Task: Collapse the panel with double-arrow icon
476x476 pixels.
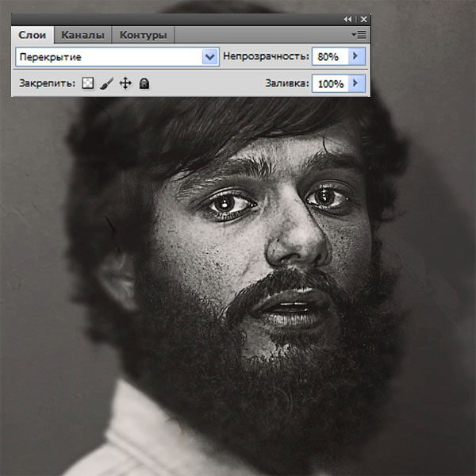Action: tap(347, 19)
